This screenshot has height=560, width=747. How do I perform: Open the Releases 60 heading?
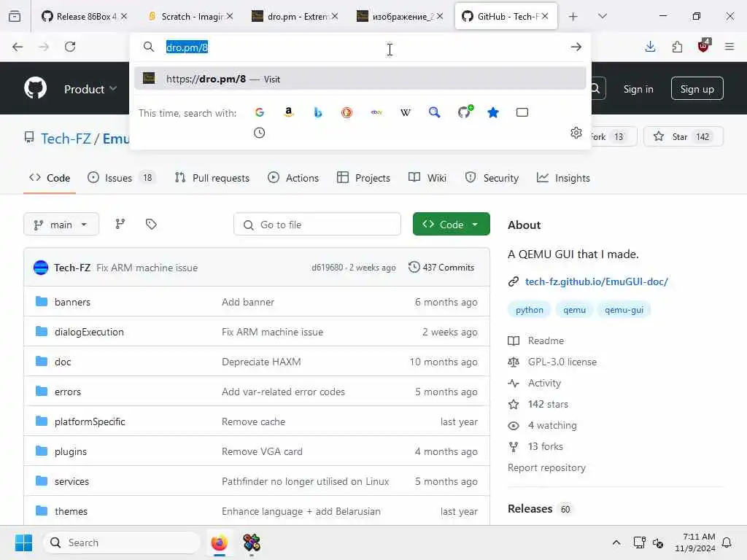pyautogui.click(x=539, y=508)
